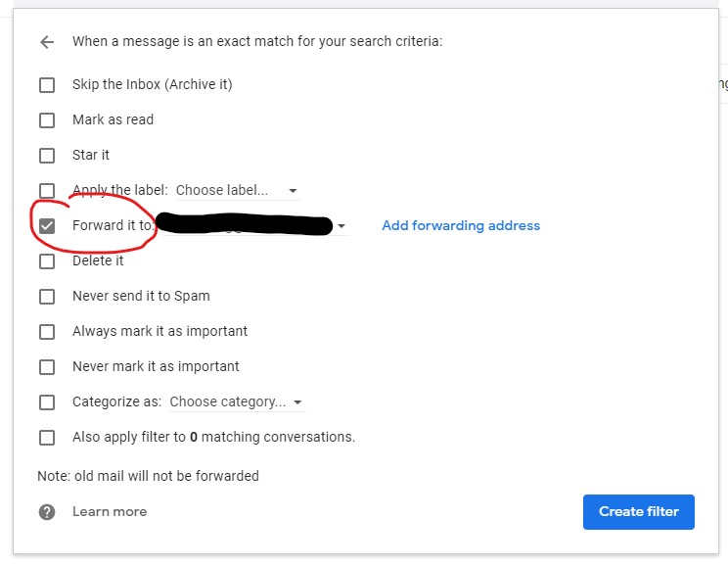Enable the Delete it checkbox
Viewport: 728px width, 566px height.
(x=47, y=261)
